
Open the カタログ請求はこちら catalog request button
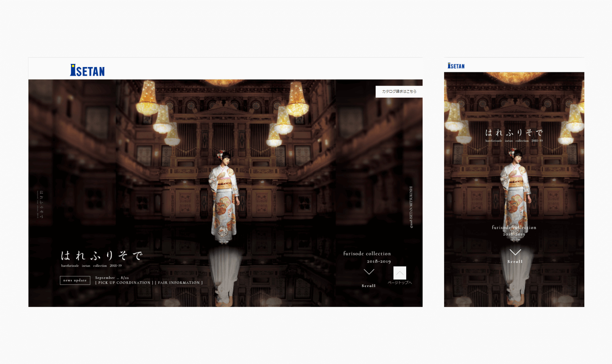point(399,91)
